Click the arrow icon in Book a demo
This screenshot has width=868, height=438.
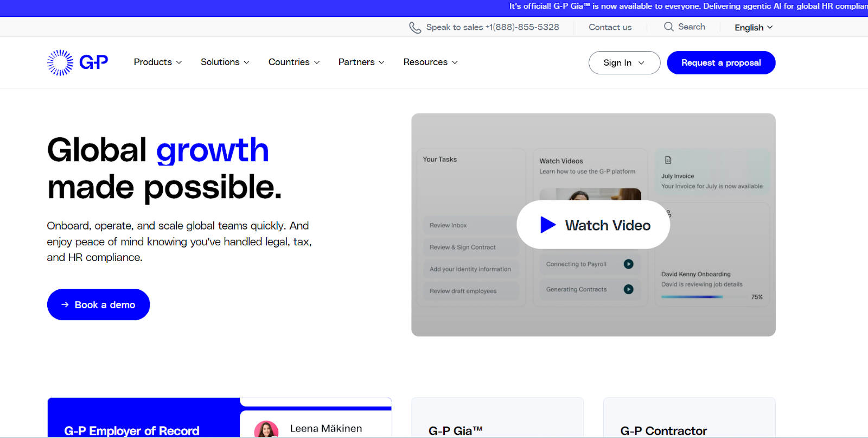(x=65, y=304)
